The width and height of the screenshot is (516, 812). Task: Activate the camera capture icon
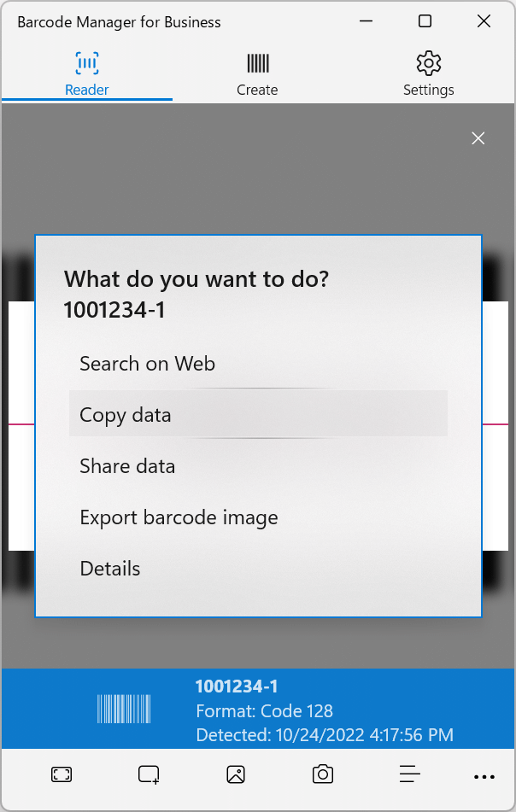[322, 774]
